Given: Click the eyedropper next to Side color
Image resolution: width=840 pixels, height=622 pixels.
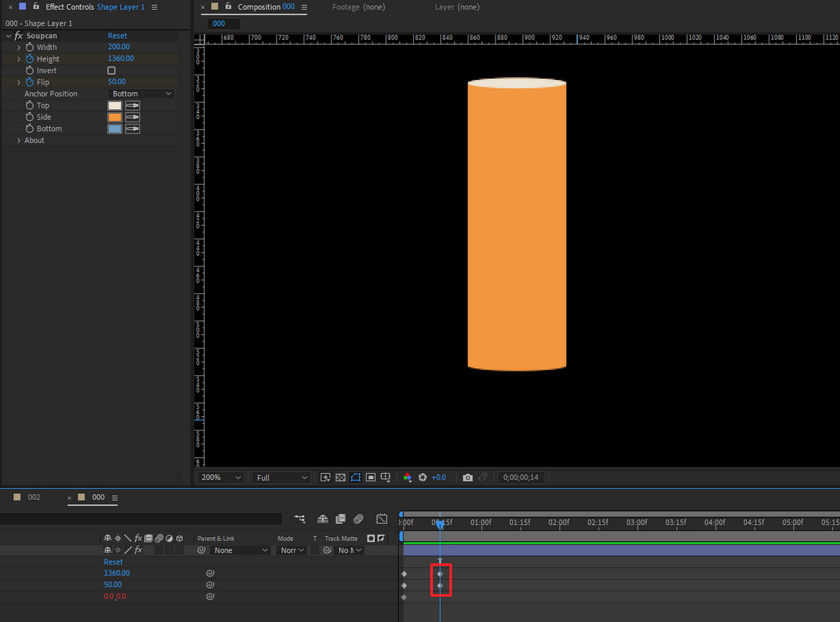Looking at the screenshot, I should coord(133,117).
